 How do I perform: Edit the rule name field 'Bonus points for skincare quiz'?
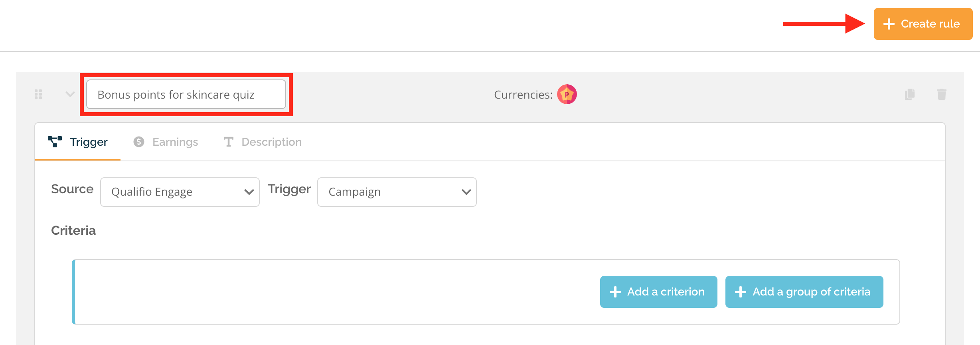pos(186,94)
